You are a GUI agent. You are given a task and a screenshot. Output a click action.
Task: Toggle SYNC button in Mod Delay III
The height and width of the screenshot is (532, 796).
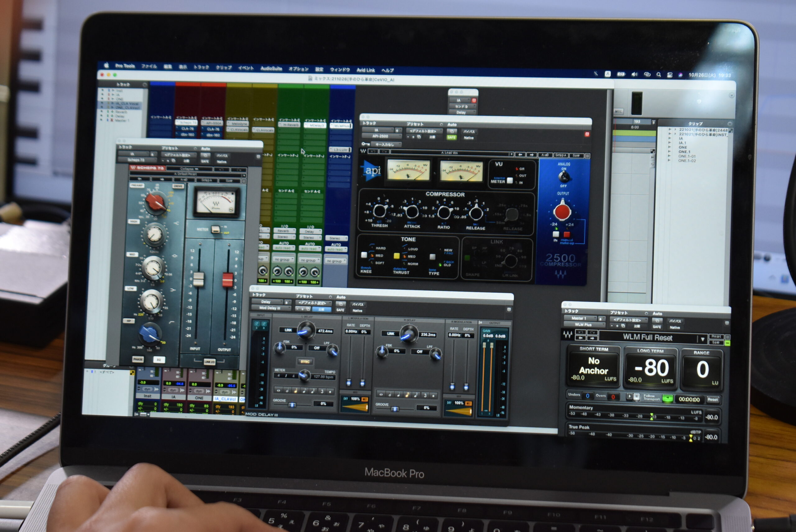[305, 362]
